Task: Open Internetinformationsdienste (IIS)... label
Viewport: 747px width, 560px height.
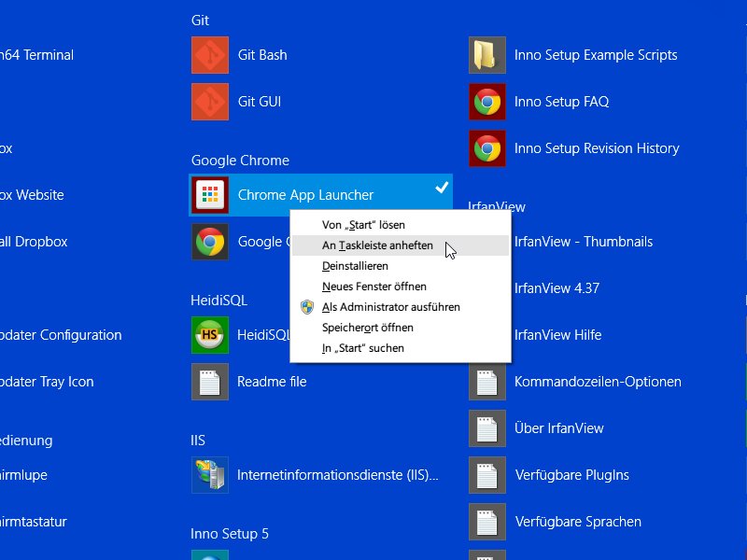Action: [x=338, y=475]
